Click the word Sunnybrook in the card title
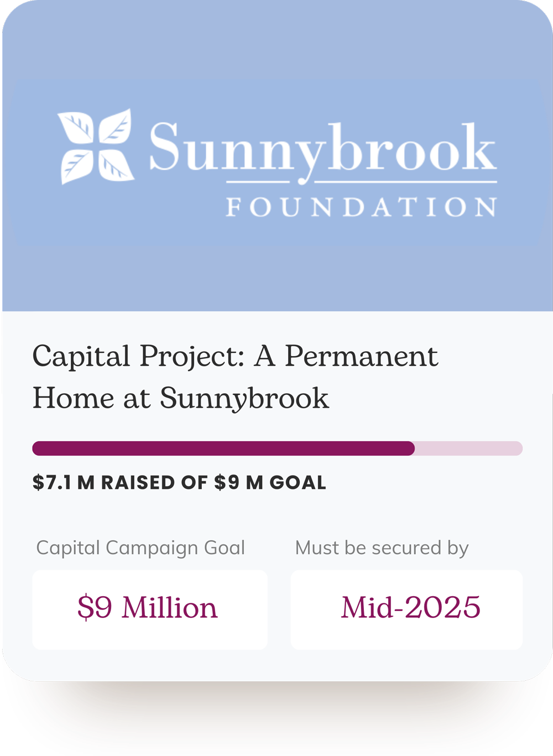 tap(244, 398)
